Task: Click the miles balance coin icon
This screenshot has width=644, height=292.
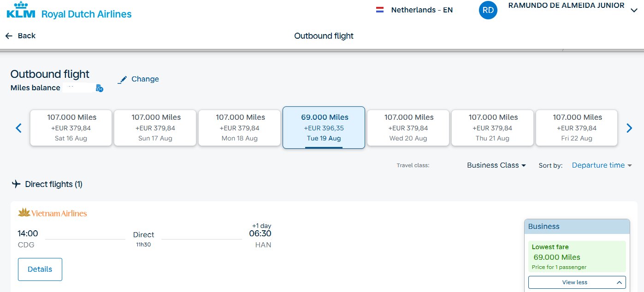Action: (x=100, y=88)
